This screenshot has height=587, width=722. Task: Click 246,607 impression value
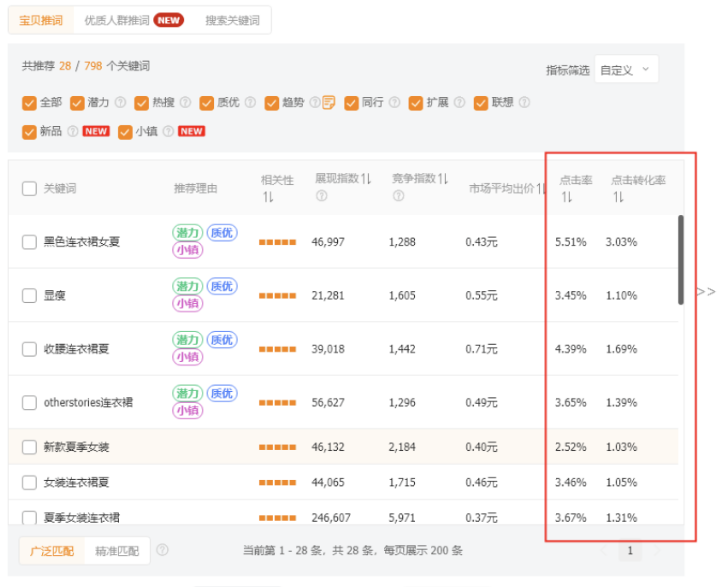click(331, 518)
